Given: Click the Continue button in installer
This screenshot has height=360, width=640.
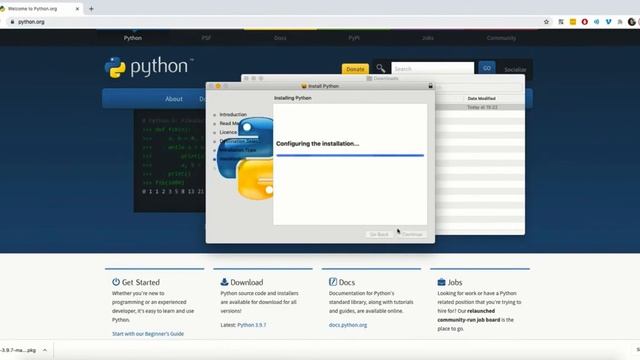Looking at the screenshot, I should click(x=412, y=234).
